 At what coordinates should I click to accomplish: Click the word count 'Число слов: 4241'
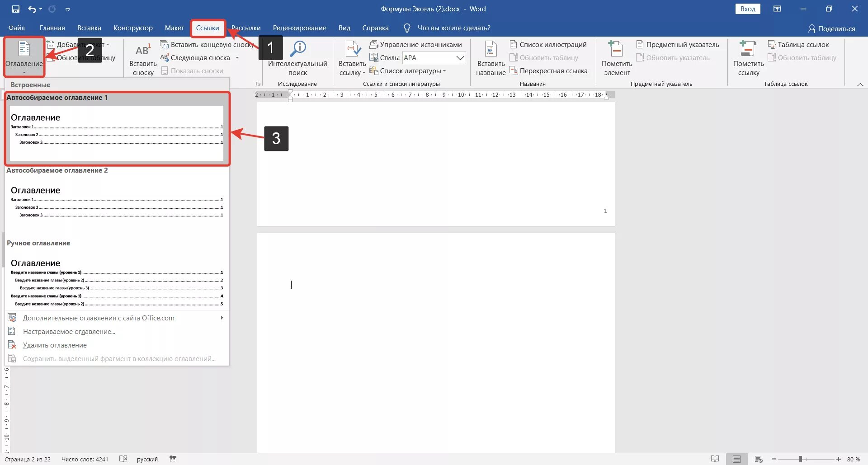(85, 459)
